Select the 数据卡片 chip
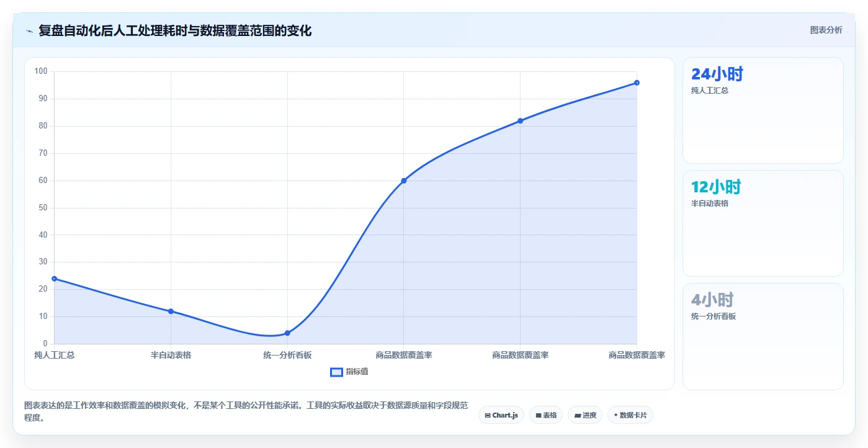Viewport: 868px width, 448px height. pos(630,415)
